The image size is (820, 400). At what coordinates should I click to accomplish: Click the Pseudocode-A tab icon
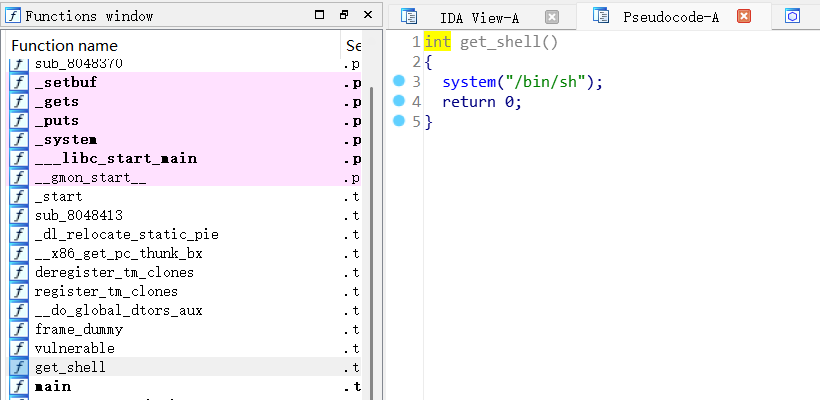(601, 17)
